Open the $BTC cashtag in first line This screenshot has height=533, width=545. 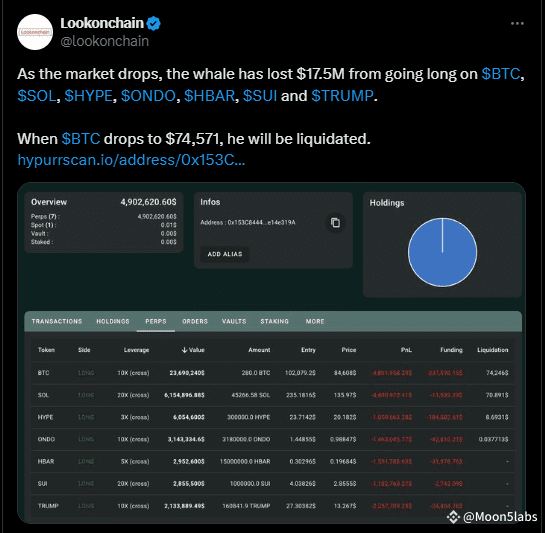501,74
